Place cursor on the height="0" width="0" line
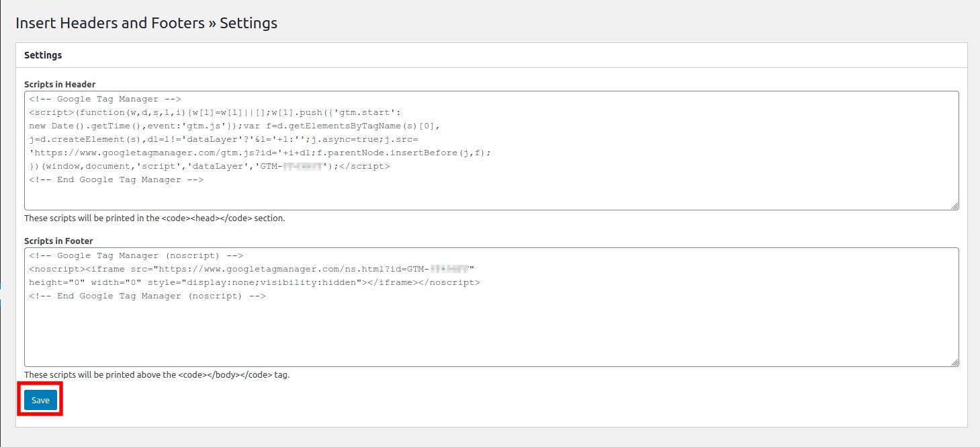Image resolution: width=980 pixels, height=447 pixels. (255, 282)
